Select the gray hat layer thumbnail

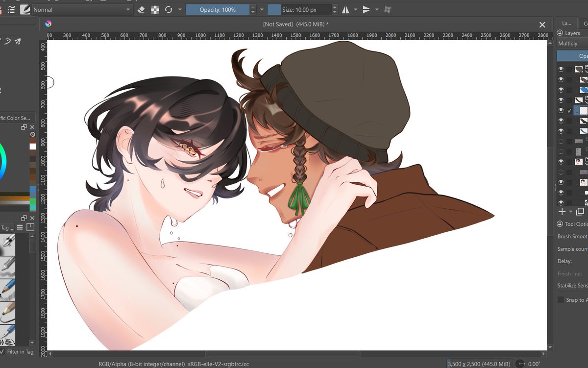tap(578, 69)
